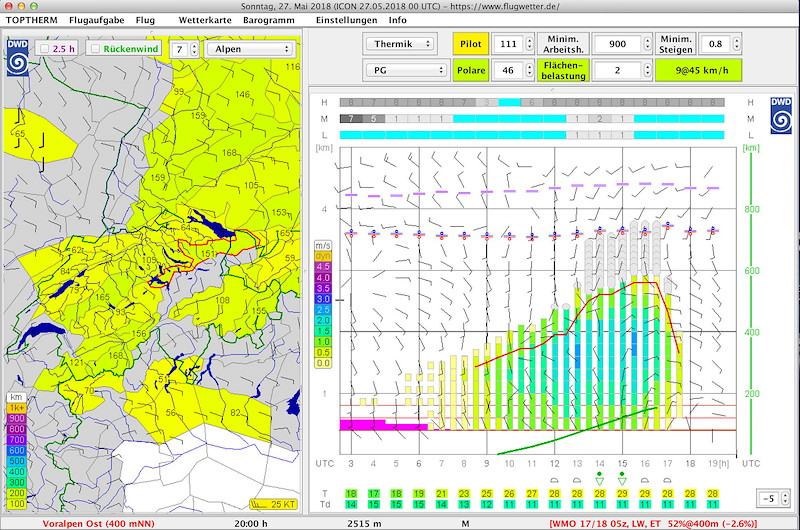Click the high cloud cyan cell in row H

(x=509, y=103)
